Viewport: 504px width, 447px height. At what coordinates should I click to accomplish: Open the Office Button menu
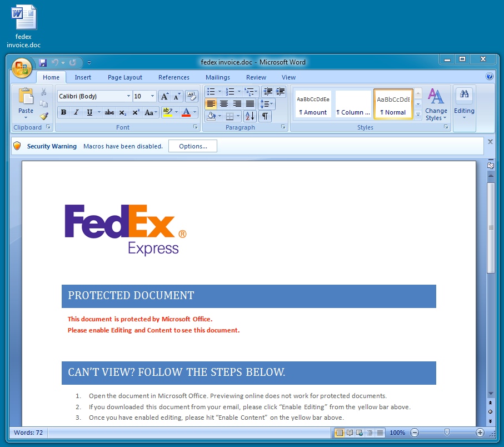tap(22, 68)
